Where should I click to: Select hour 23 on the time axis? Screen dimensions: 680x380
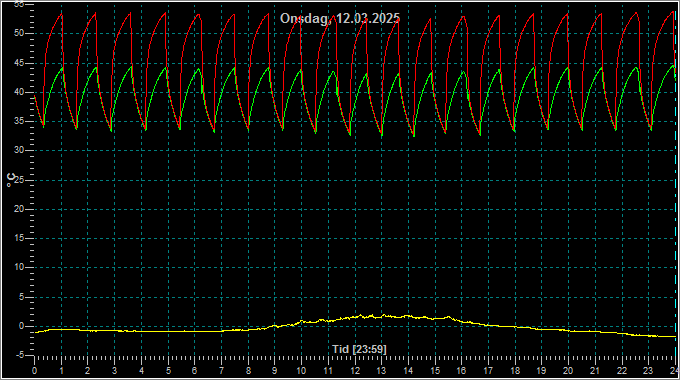tap(648, 371)
